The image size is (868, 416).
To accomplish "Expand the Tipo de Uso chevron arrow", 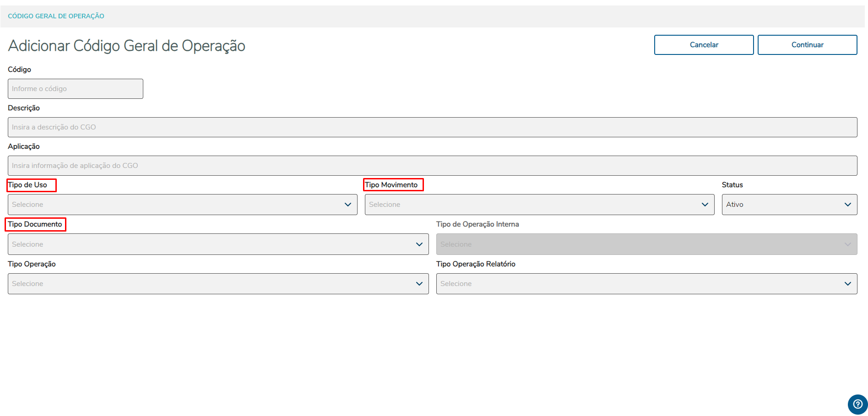I will (x=348, y=205).
